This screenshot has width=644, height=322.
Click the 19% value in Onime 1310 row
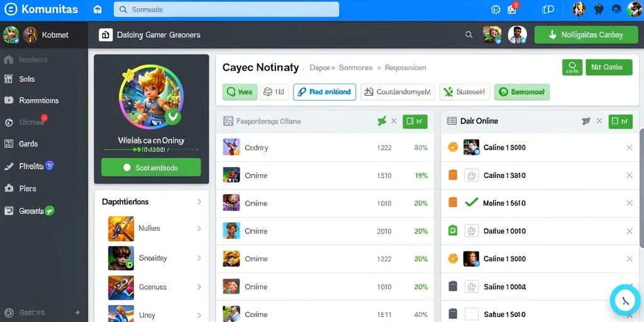point(421,175)
